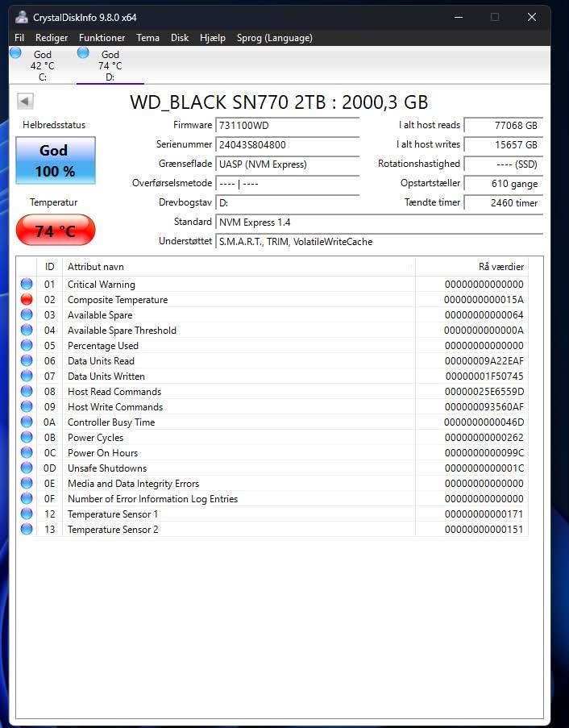Open the Tema menu

147,38
